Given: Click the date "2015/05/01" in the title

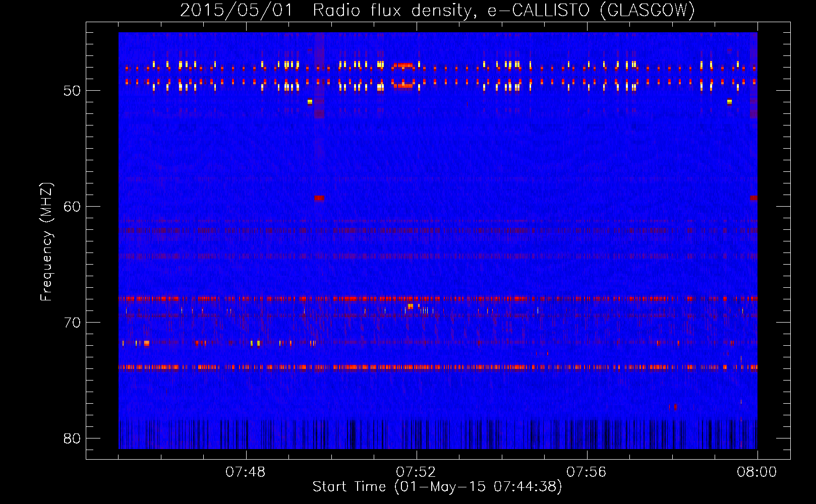Looking at the screenshot, I should click(237, 10).
